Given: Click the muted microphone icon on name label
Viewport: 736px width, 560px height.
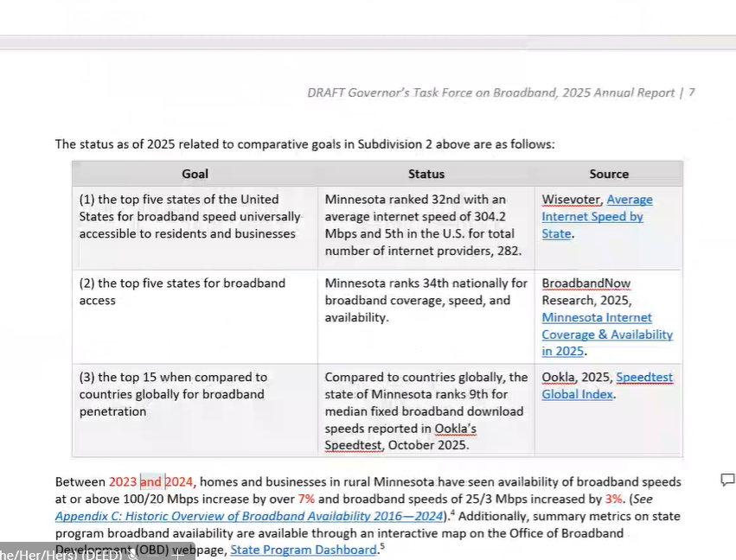Looking at the screenshot, I should pyautogui.click(x=132, y=554).
